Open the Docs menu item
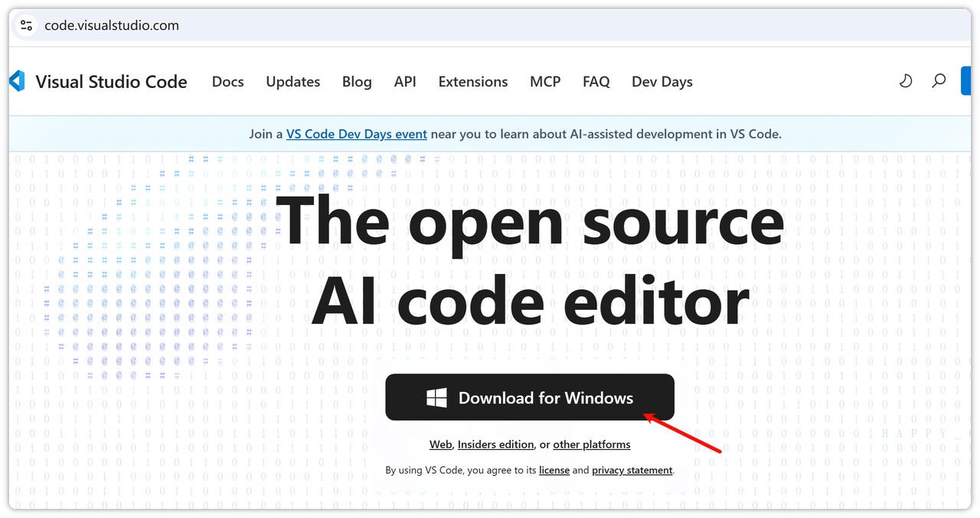 click(227, 82)
